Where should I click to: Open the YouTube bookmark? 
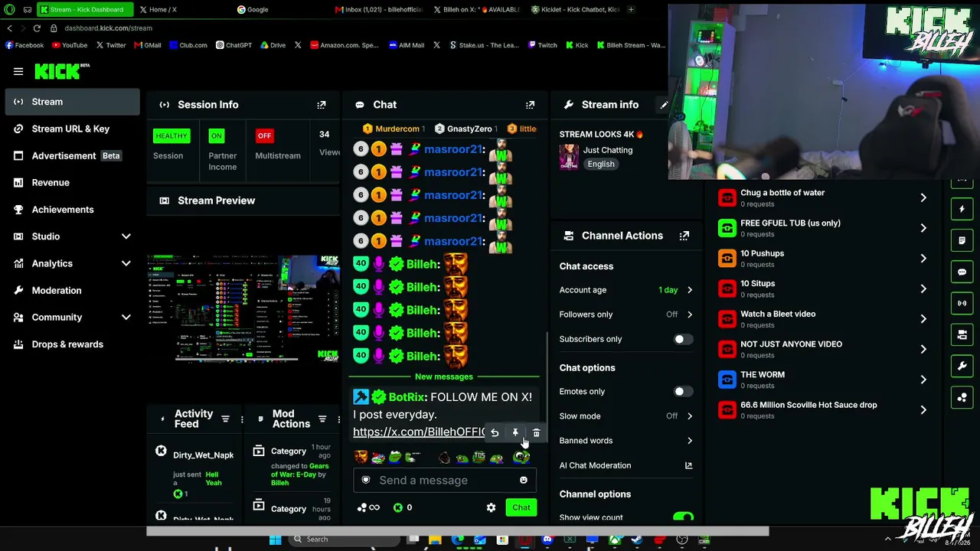(x=69, y=45)
